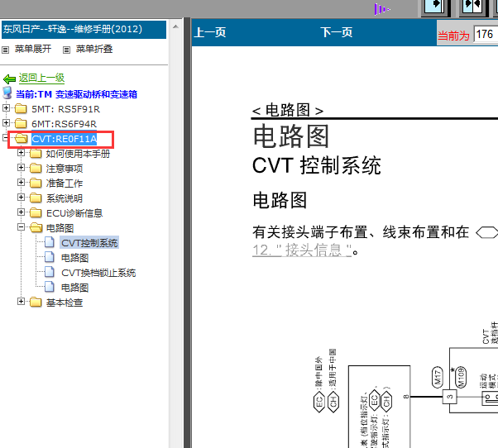Click the document icon for CVT控制系统

[50, 241]
